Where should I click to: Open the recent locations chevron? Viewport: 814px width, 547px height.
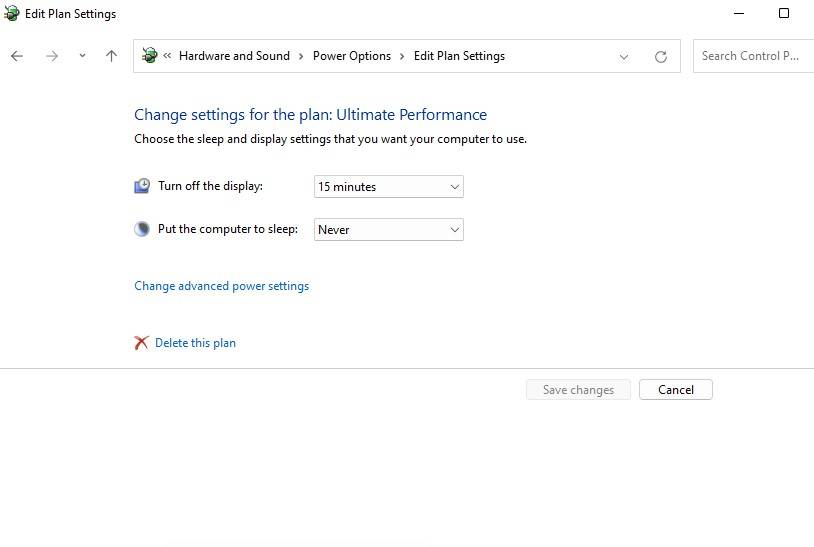pos(82,56)
